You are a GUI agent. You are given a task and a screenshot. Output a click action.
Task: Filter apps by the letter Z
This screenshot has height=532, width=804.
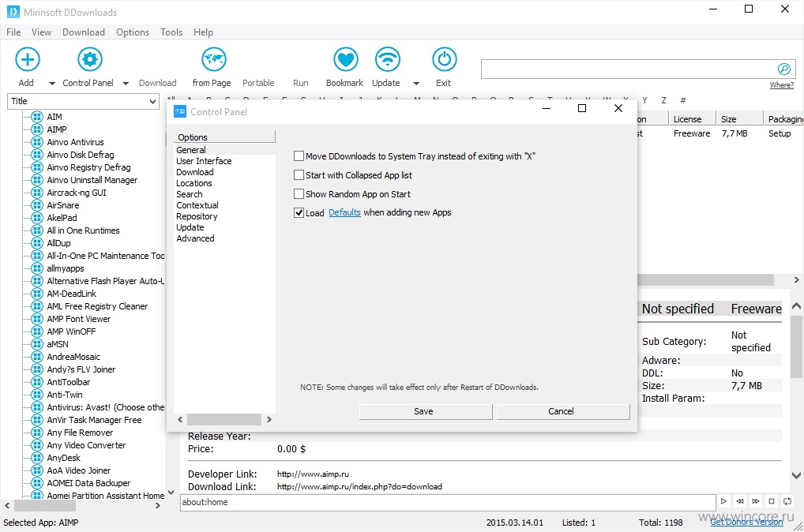tap(663, 100)
